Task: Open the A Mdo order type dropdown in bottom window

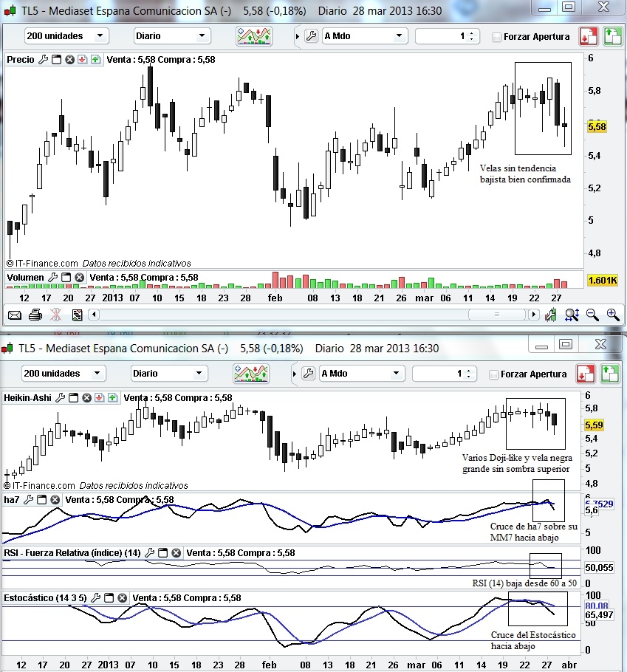Action: tap(361, 373)
